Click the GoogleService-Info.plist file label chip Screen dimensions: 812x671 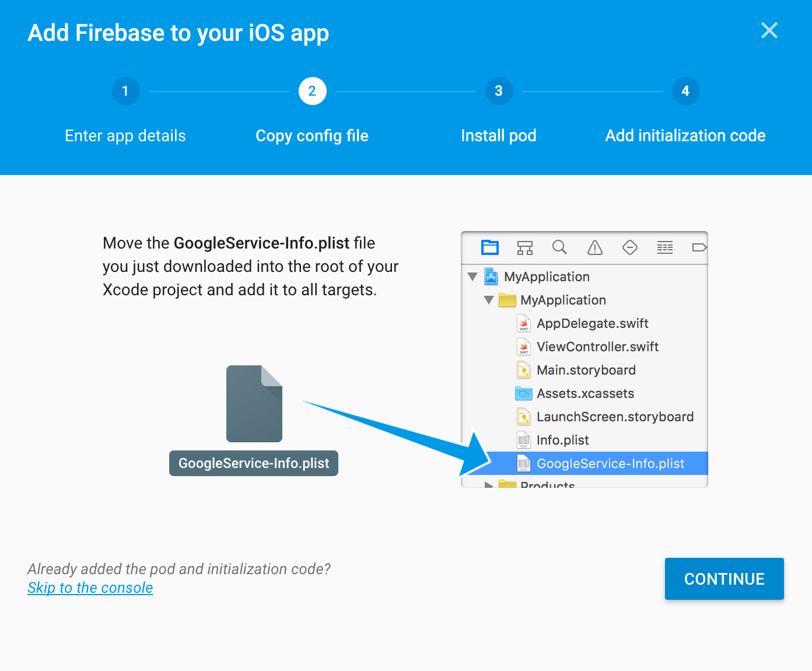point(254,463)
